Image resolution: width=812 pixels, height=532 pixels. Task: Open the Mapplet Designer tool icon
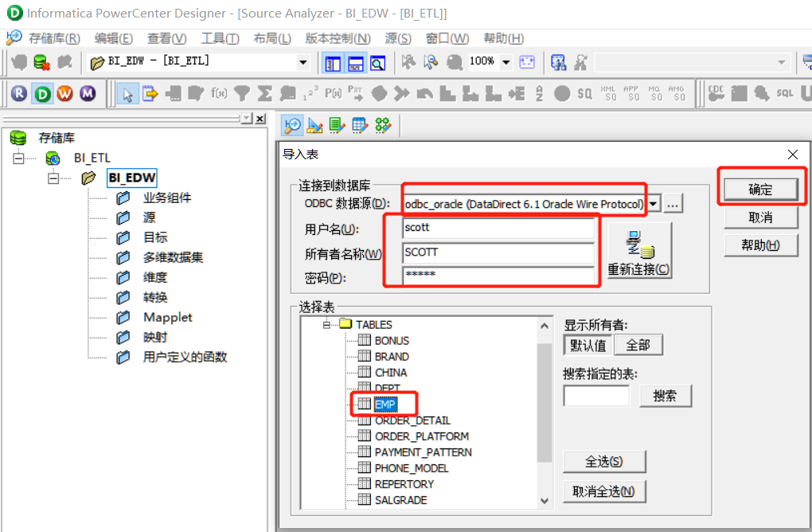(360, 125)
